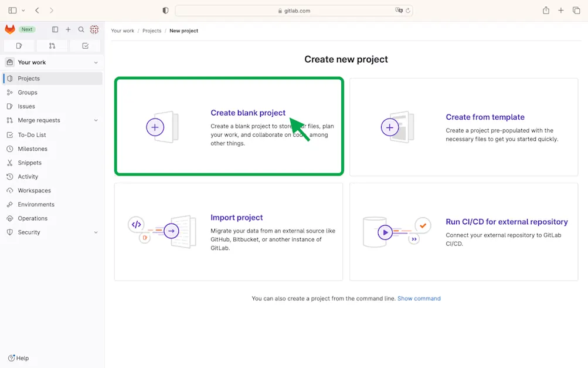
Task: Click the browser address bar showing gitlab.com
Action: pos(293,10)
